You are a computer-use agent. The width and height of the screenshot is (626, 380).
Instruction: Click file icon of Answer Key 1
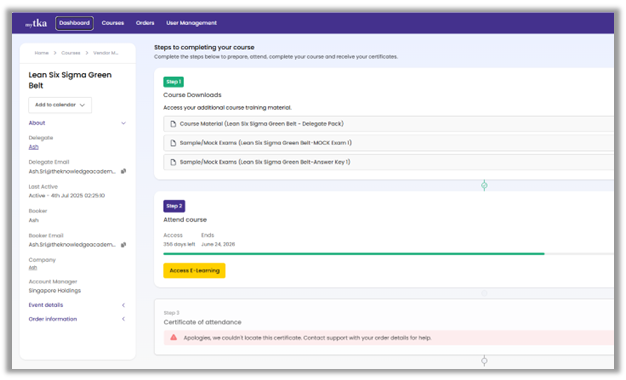point(173,162)
